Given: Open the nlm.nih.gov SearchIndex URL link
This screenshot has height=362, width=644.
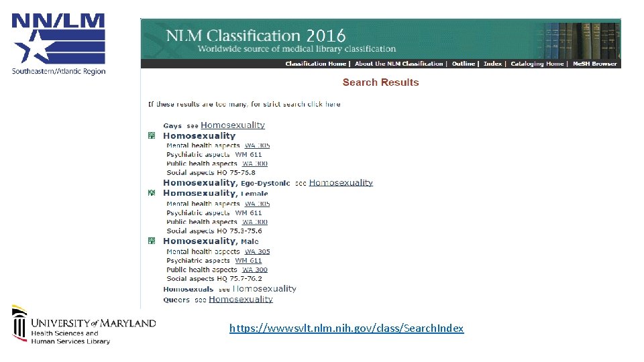Looking at the screenshot, I should point(346,328).
